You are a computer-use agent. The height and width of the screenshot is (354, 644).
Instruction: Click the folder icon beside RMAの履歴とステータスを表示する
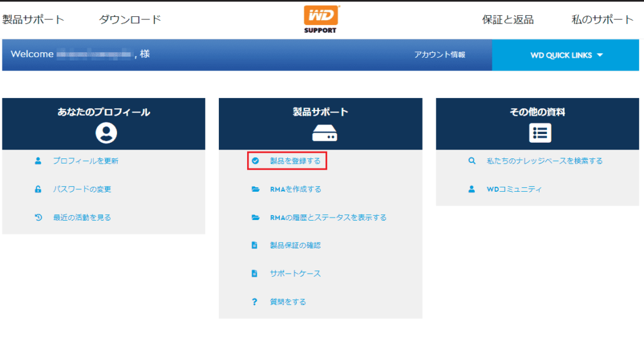(x=255, y=218)
